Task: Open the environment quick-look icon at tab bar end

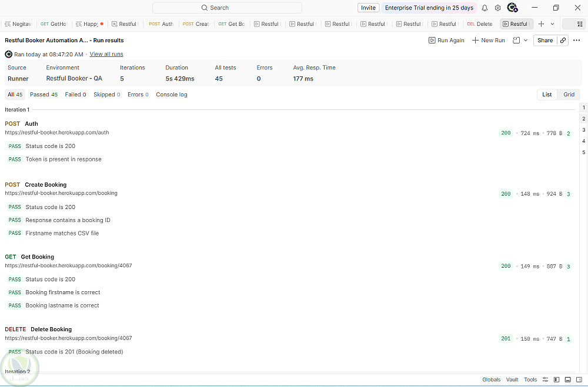Action: click(x=580, y=24)
